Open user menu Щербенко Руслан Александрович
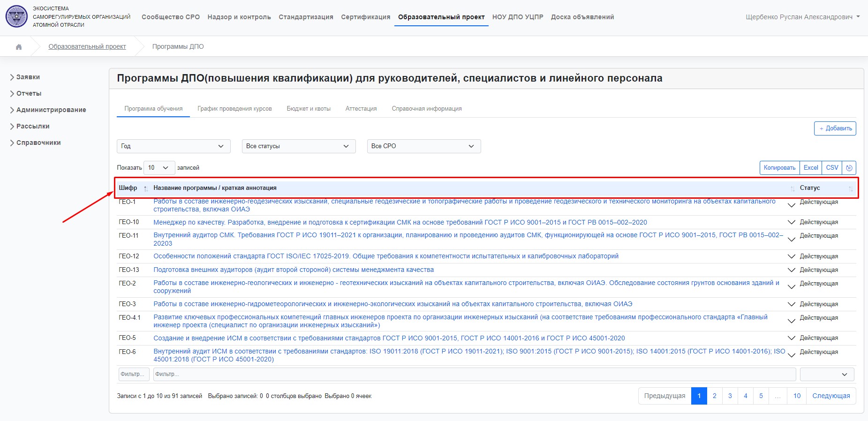The image size is (868, 421). point(803,17)
